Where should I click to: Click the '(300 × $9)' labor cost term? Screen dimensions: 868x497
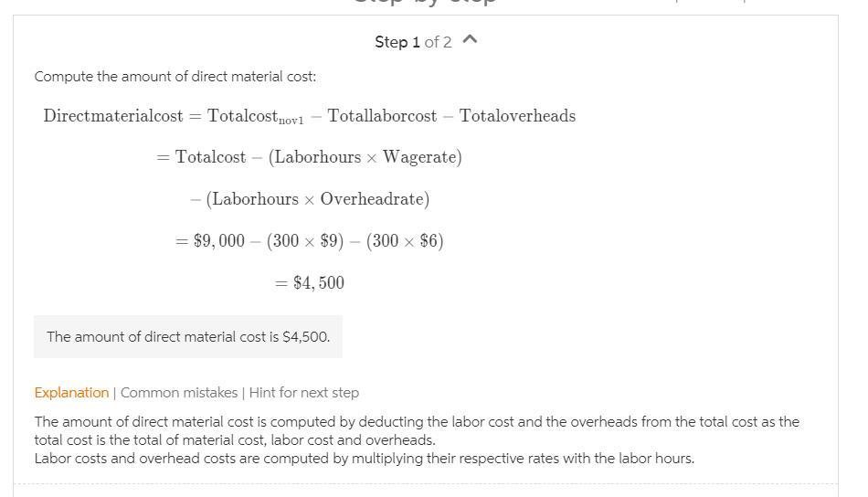click(x=305, y=241)
